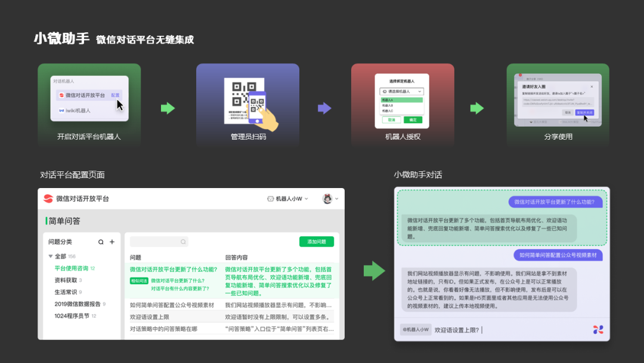Click 取消 in the 选择绑定机器人 dialog
Viewport: 644px width, 363px height.
tap(391, 120)
